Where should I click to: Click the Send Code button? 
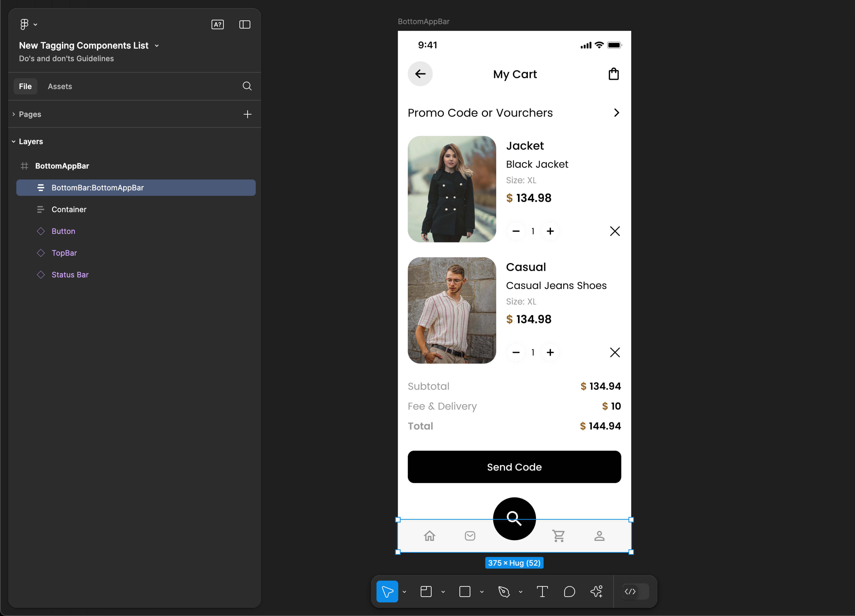[x=514, y=467]
